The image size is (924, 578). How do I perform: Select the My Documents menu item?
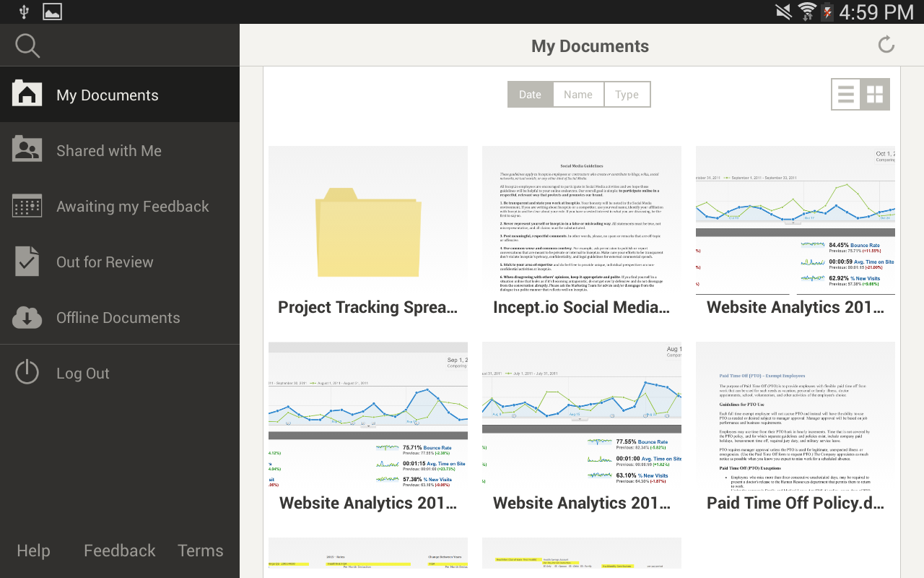tap(107, 95)
